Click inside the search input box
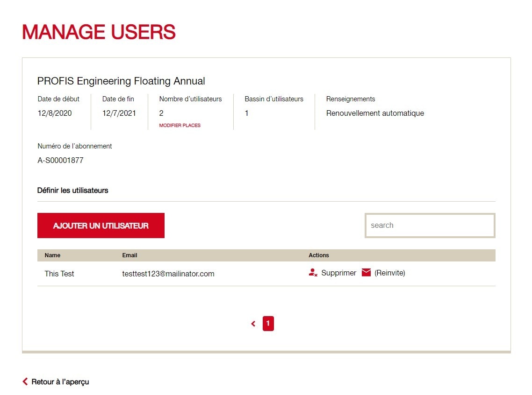532x395 pixels. click(x=430, y=225)
